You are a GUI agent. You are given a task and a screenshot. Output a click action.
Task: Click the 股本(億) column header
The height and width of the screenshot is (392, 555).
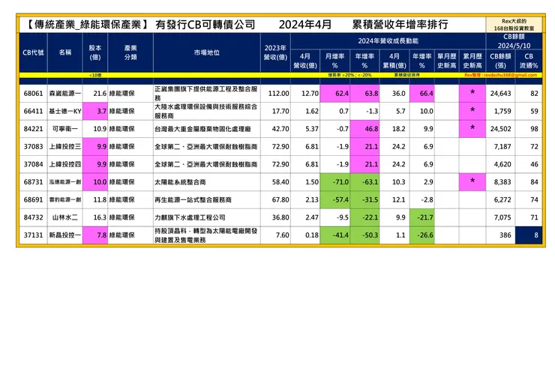click(95, 52)
